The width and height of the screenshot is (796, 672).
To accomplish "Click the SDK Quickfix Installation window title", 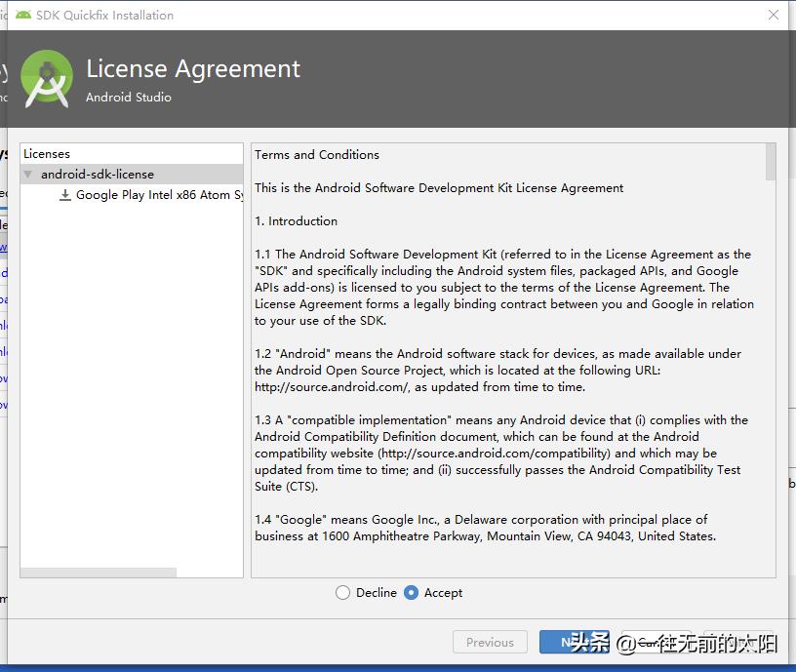I will click(x=104, y=15).
